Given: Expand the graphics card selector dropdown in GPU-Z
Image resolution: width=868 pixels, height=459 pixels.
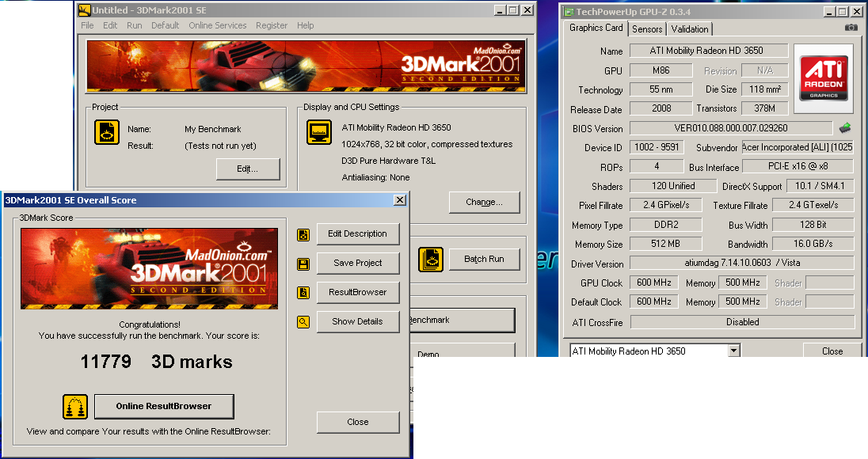Looking at the screenshot, I should pos(733,351).
